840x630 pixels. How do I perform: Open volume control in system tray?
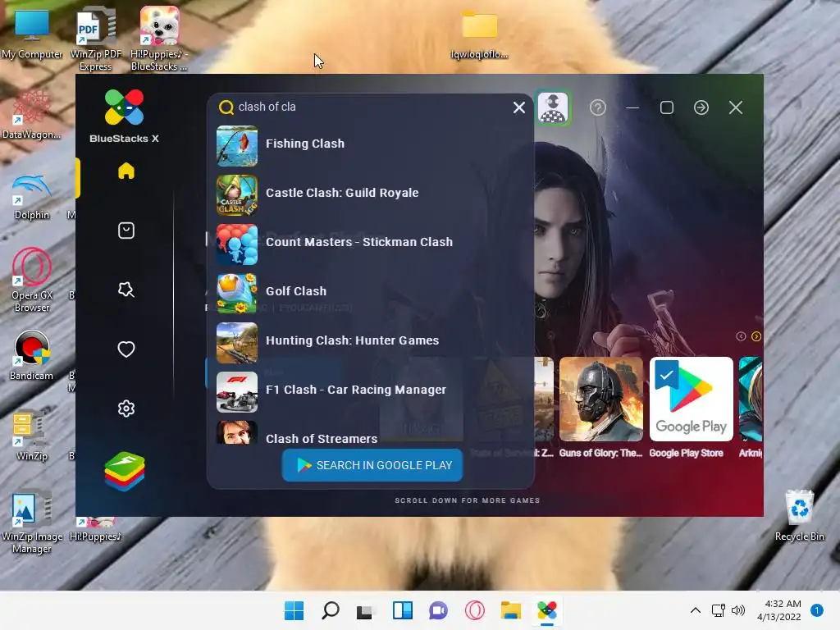coord(738,610)
